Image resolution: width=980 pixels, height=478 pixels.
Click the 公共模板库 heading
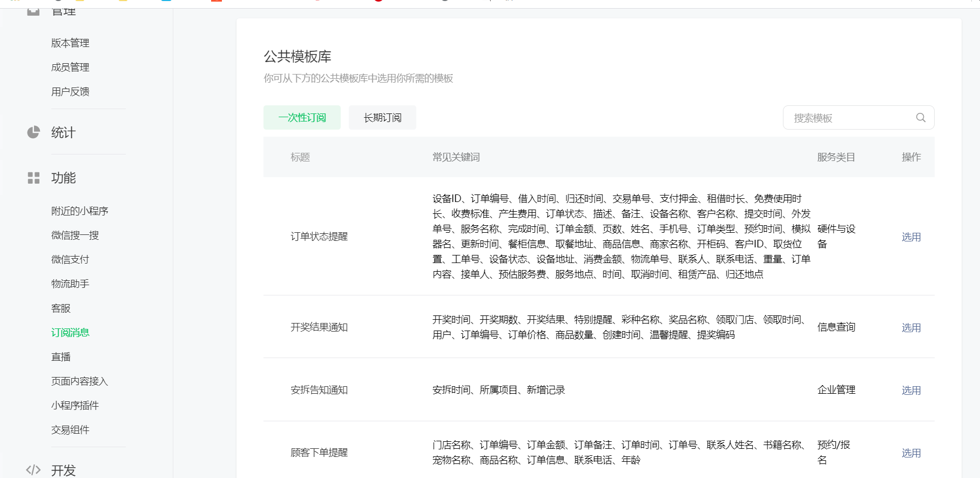[x=298, y=56]
